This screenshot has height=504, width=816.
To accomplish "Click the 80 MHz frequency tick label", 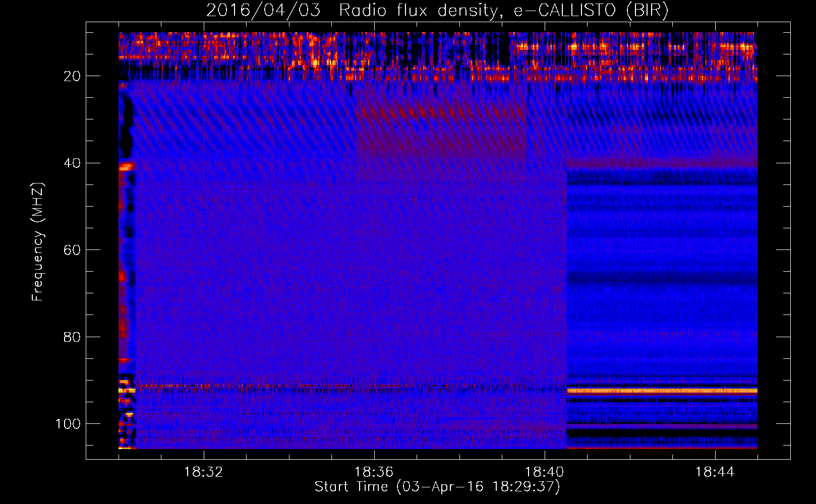I will point(73,337).
